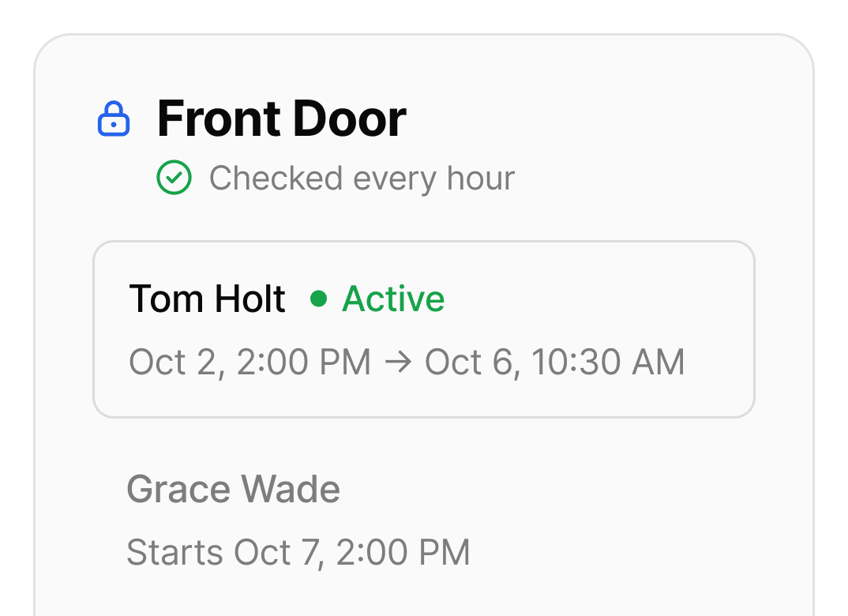The image size is (848, 616).
Task: Click the PM after Oct 2, 2:00
Action: (x=345, y=362)
